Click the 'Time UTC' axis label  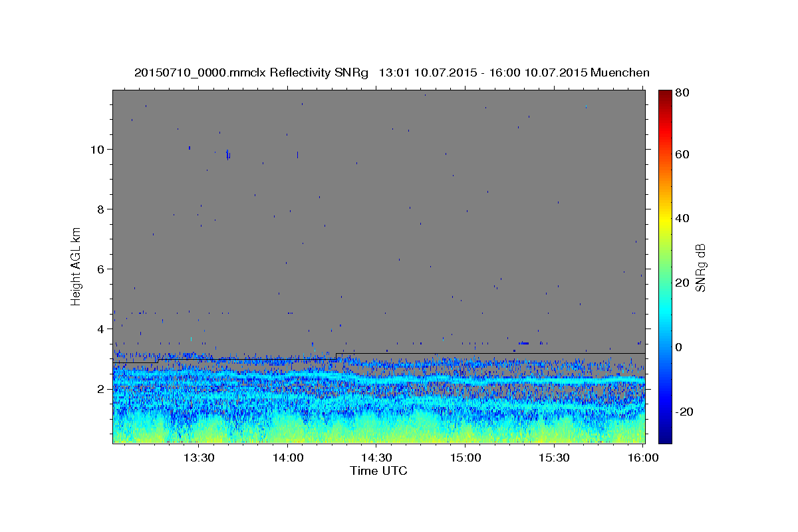point(378,471)
